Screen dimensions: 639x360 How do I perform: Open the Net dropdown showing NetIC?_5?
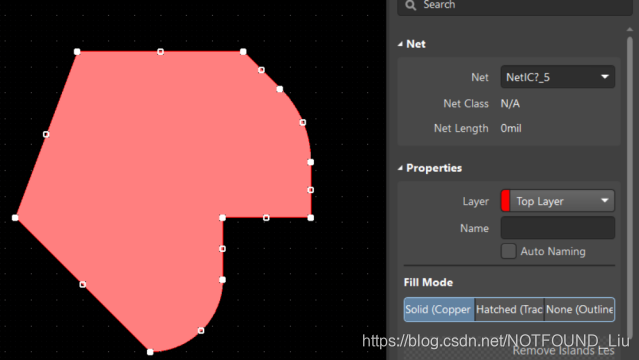pyautogui.click(x=557, y=77)
